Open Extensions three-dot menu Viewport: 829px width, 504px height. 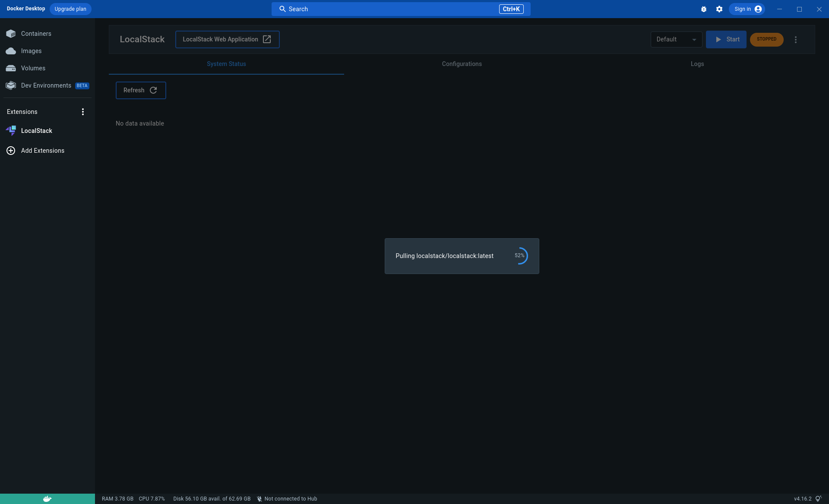click(x=83, y=112)
